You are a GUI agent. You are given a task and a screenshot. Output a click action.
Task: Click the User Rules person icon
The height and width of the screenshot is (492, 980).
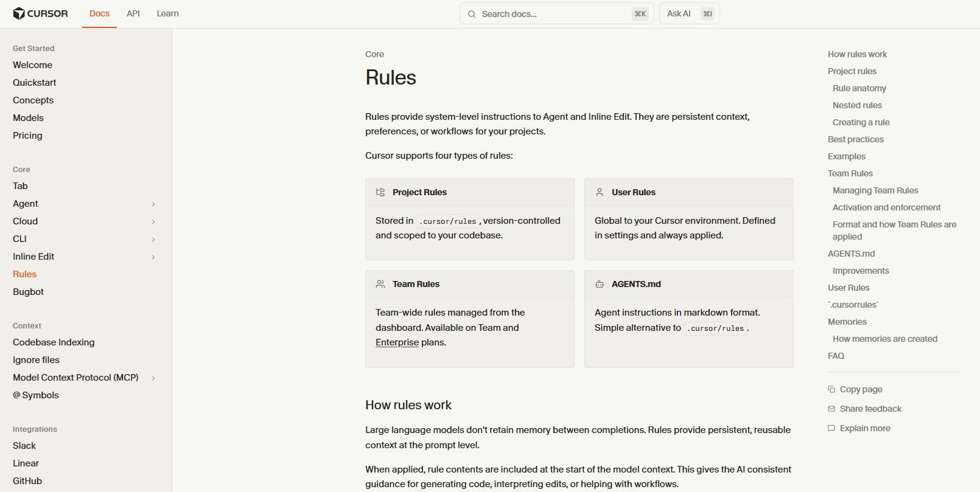pyautogui.click(x=600, y=192)
